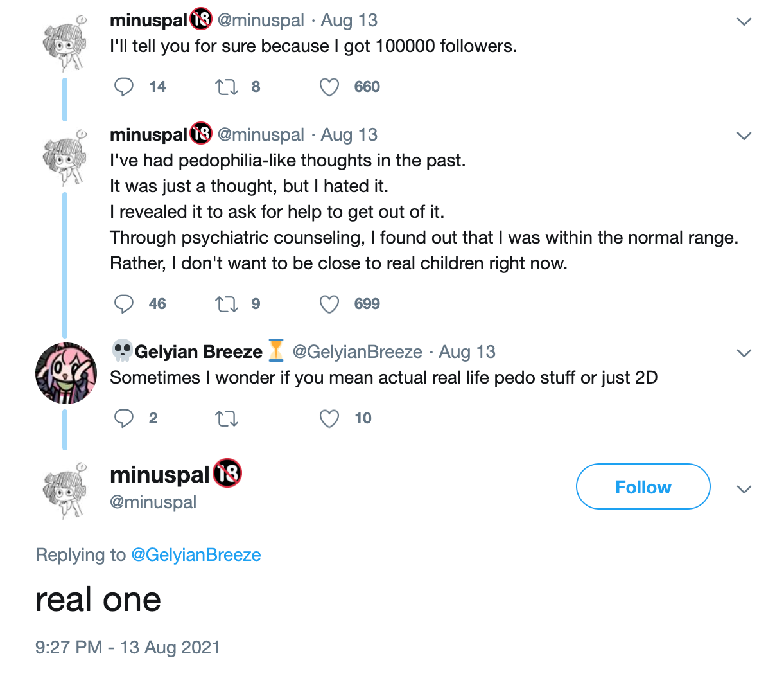Toggle the heart showing 699 likes

pos(329,304)
